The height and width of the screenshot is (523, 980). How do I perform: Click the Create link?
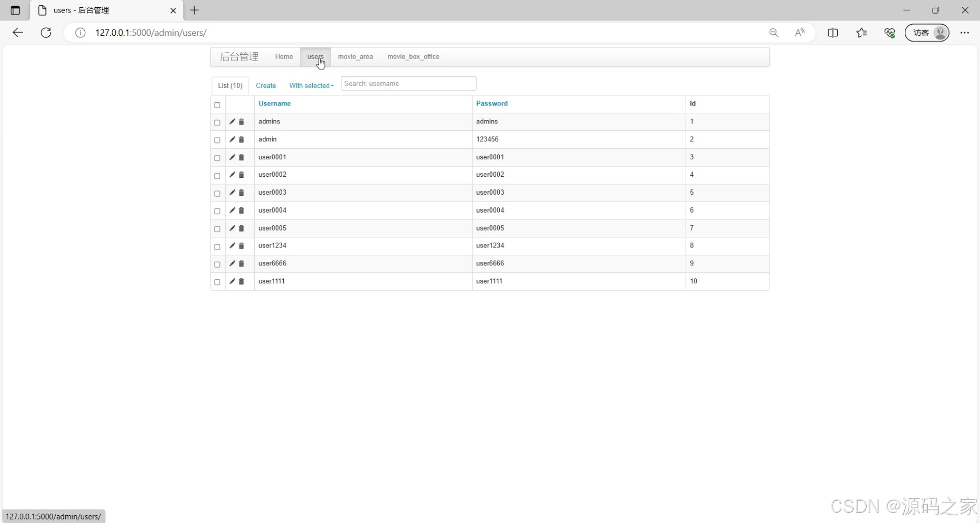pos(266,86)
